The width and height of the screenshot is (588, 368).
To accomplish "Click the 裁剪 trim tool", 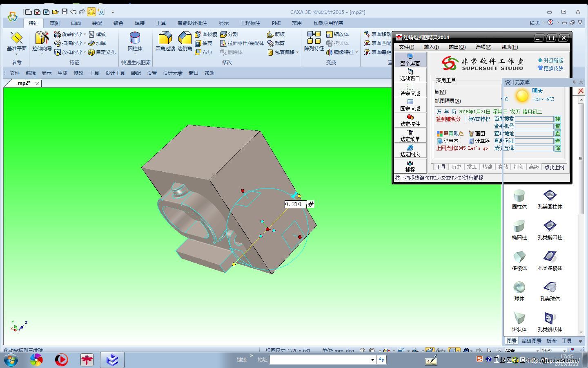I will click(276, 43).
